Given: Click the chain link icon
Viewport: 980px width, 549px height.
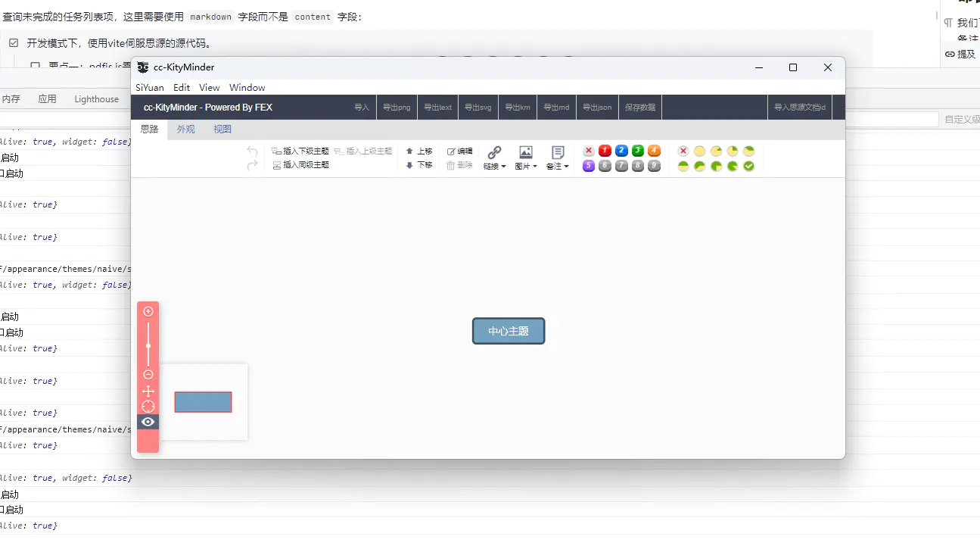Looking at the screenshot, I should tap(494, 152).
